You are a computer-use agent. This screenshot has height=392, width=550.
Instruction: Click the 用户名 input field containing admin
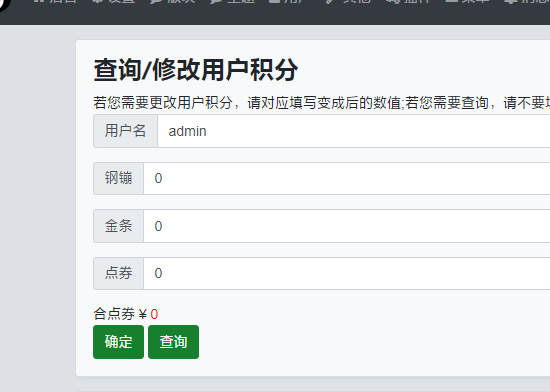coord(354,131)
